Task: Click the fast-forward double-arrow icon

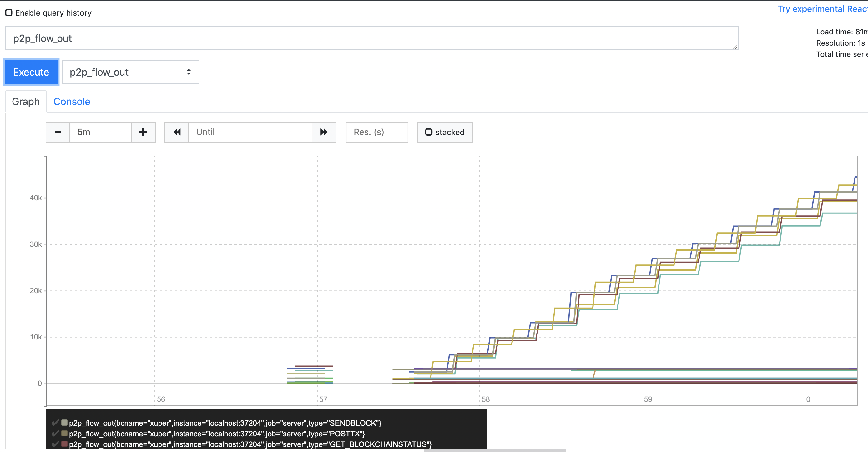Action: pos(324,132)
